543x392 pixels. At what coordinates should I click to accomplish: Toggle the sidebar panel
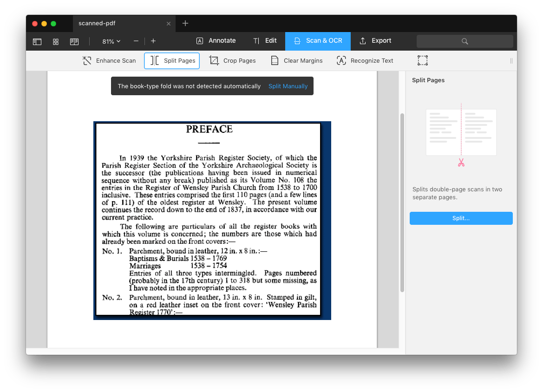pyautogui.click(x=37, y=41)
